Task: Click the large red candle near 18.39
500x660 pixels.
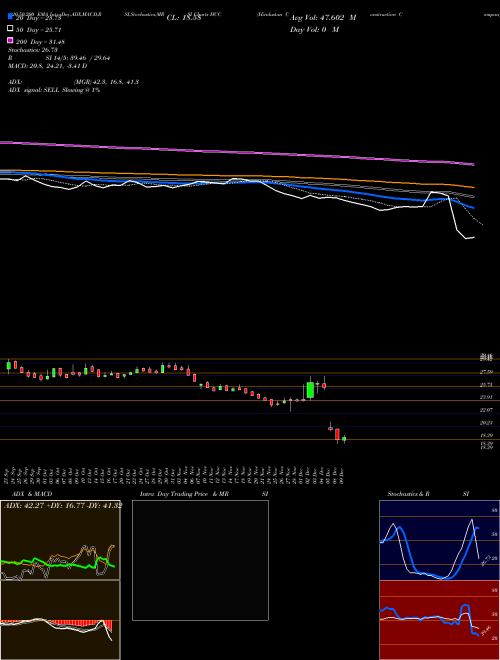Action: click(x=337, y=434)
